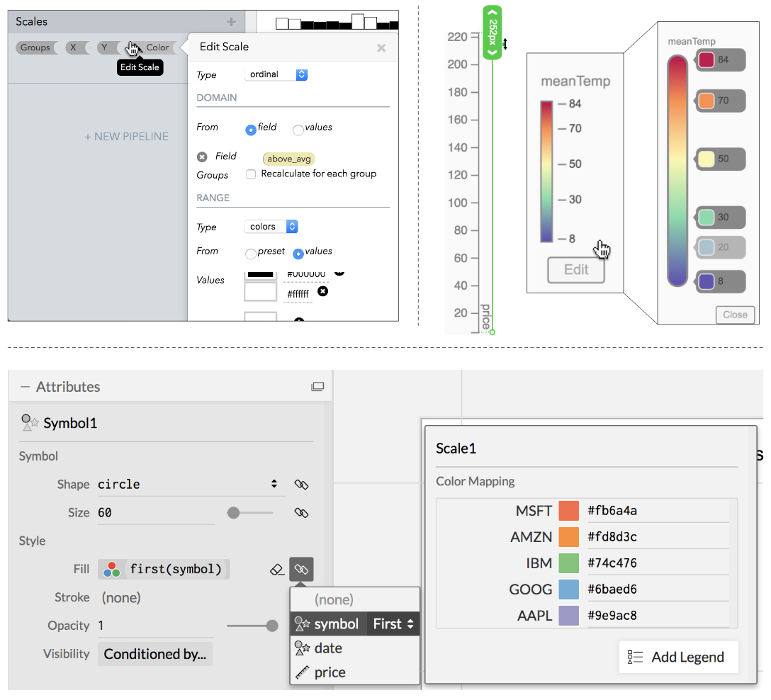The height and width of the screenshot is (700, 771).
Task: Select the red 84 color stop
Action: 721,60
